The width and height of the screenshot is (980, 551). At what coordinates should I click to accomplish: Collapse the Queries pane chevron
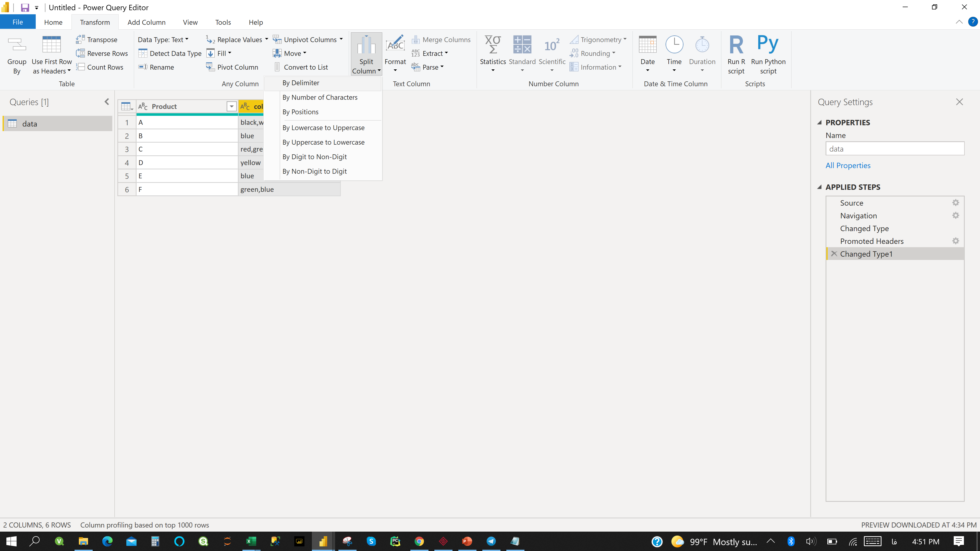[x=106, y=102]
